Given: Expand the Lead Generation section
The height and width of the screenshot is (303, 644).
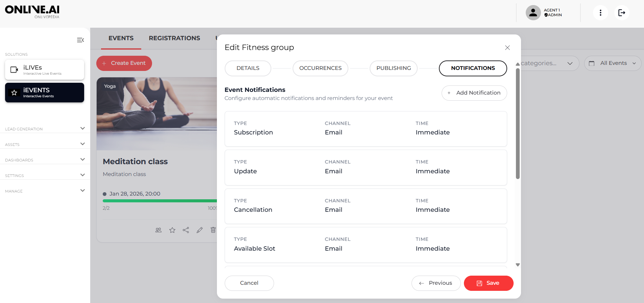Looking at the screenshot, I should (x=82, y=128).
